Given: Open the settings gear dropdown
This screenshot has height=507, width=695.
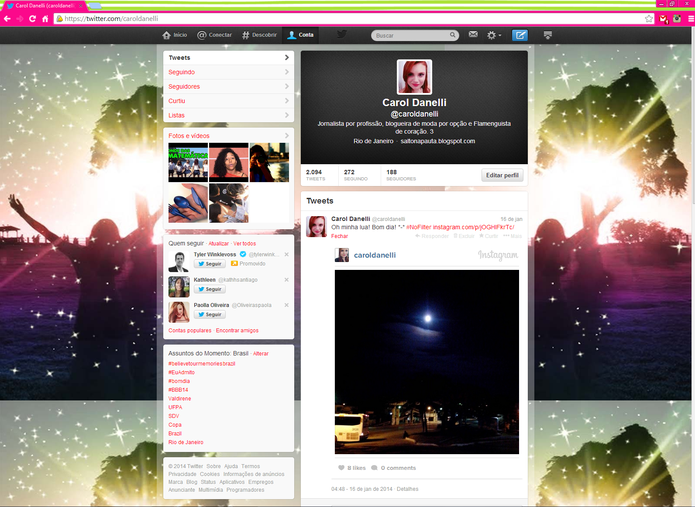Looking at the screenshot, I should click(494, 35).
